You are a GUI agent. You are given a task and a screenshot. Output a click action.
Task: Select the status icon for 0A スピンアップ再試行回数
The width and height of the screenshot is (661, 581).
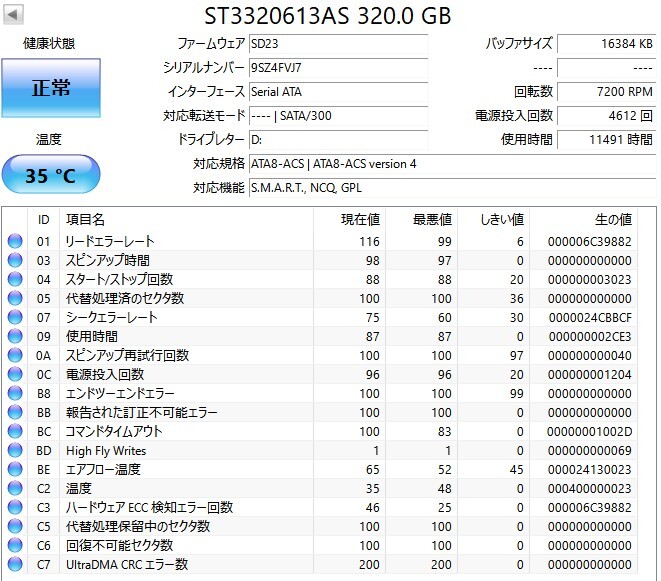pyautogui.click(x=15, y=355)
